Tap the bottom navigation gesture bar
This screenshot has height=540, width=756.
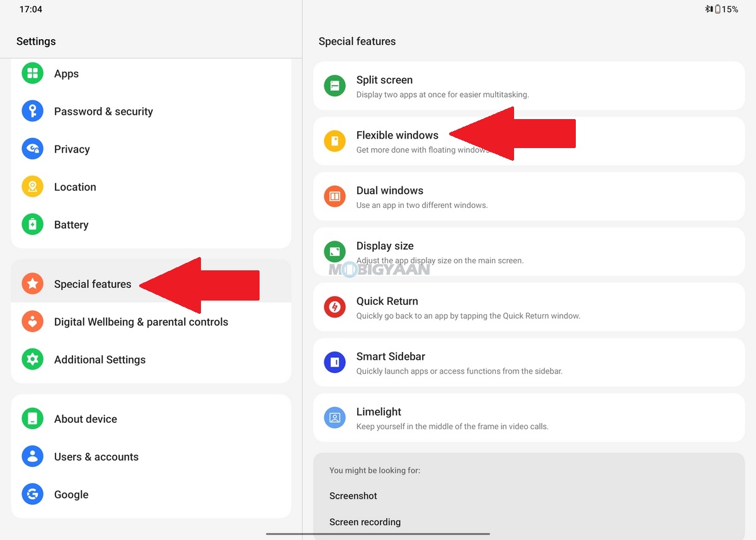click(x=378, y=534)
